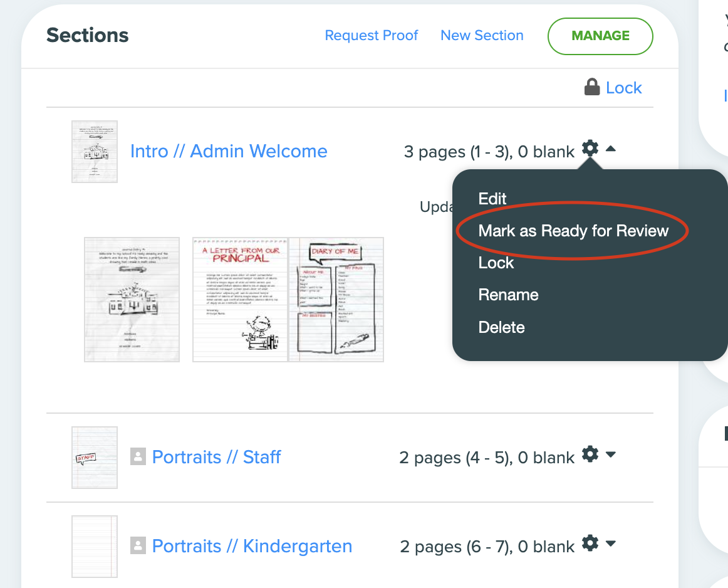Click the New Section link
This screenshot has width=728, height=588.
[482, 35]
